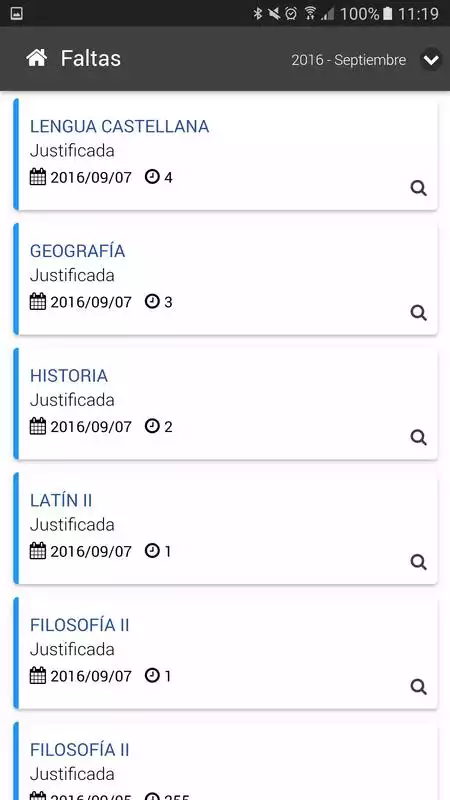450x800 pixels.
Task: Tap the calendar icon in GEOGRAFÍA card
Action: (38, 302)
